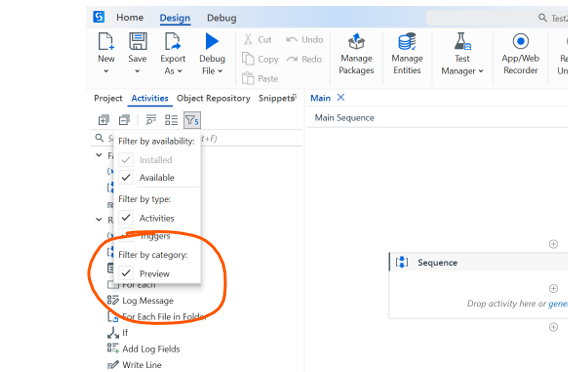Click the generate link in drop area
This screenshot has height=372, width=568.
(558, 304)
